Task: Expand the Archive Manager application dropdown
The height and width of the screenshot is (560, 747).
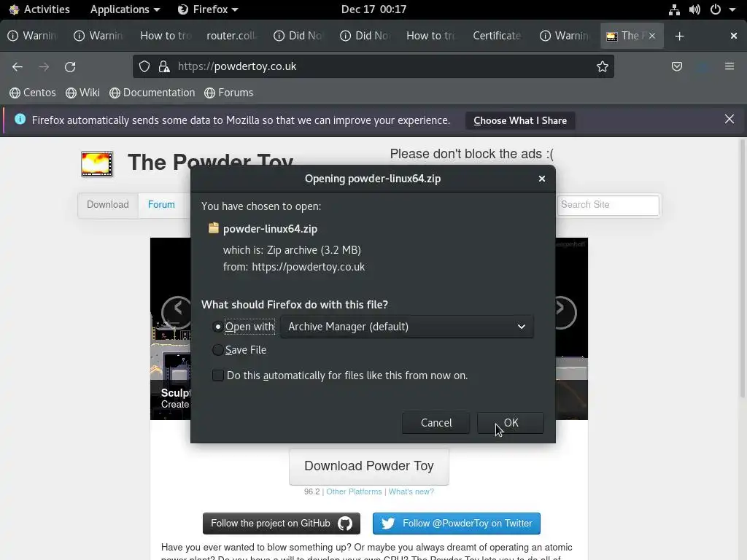Action: pos(407,327)
